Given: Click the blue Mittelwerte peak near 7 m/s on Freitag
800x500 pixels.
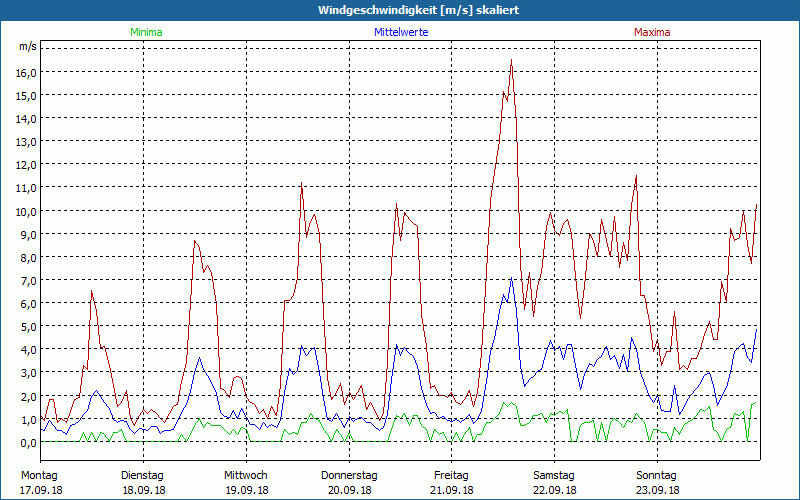Looking at the screenshot, I should 511,278.
